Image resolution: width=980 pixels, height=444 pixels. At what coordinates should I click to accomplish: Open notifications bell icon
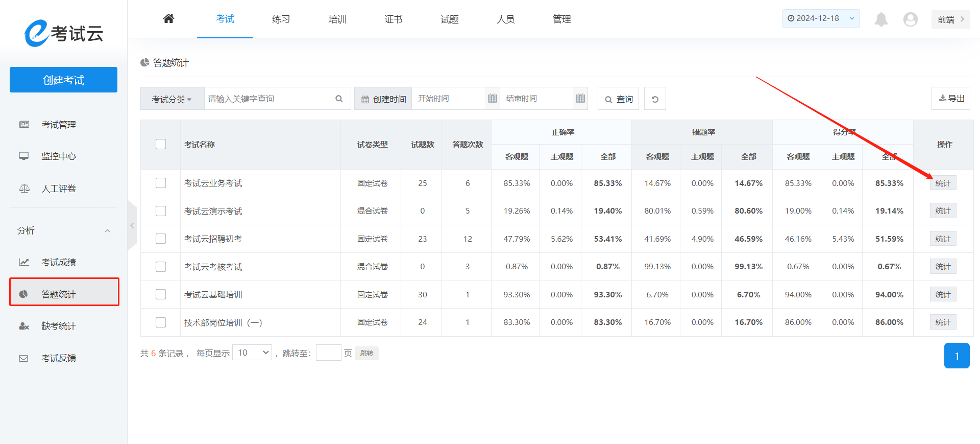881,19
